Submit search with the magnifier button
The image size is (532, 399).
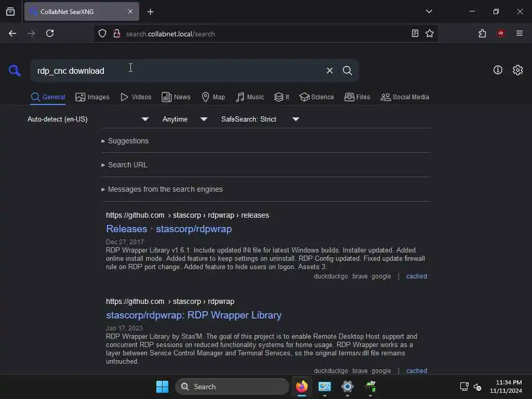tap(347, 71)
